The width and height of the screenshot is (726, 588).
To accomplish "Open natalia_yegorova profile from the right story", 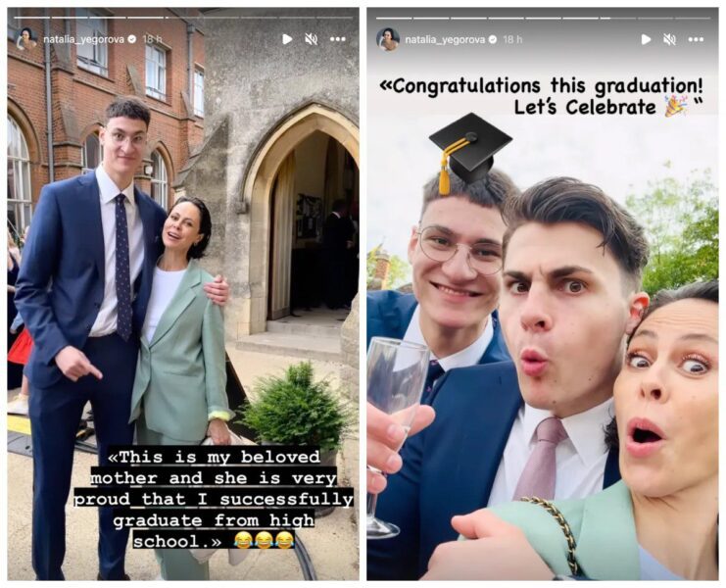I will [x=445, y=39].
